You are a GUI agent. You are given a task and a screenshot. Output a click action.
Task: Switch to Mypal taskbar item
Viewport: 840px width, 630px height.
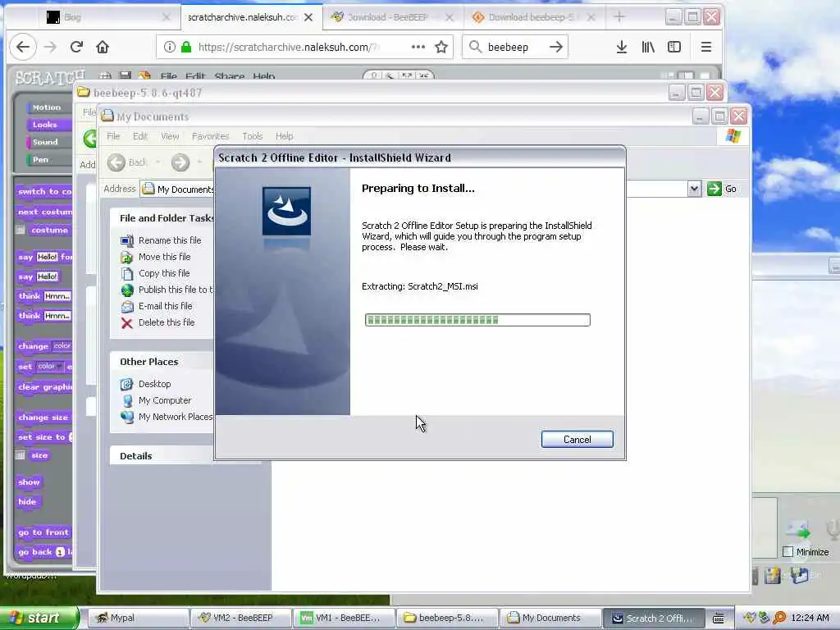click(138, 618)
